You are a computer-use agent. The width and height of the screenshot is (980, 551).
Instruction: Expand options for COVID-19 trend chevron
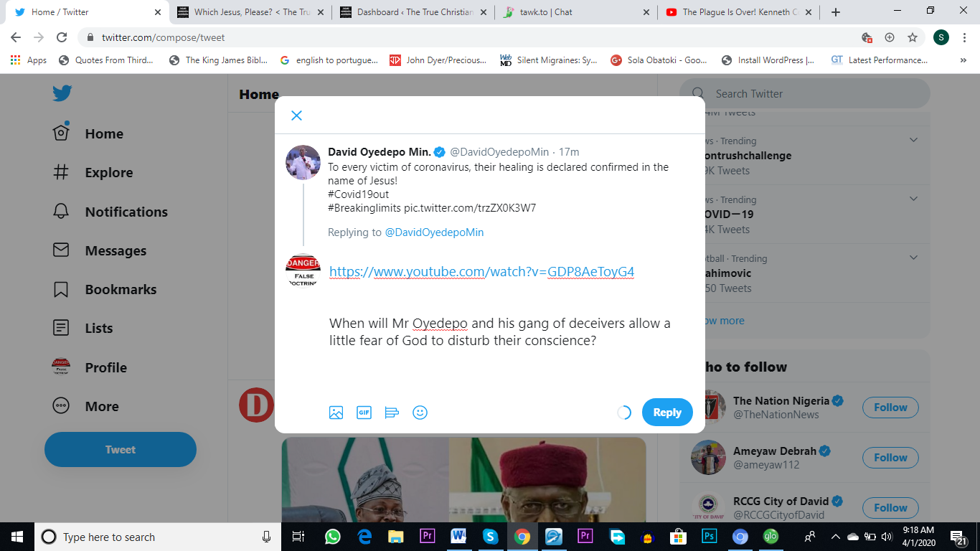[x=913, y=199]
